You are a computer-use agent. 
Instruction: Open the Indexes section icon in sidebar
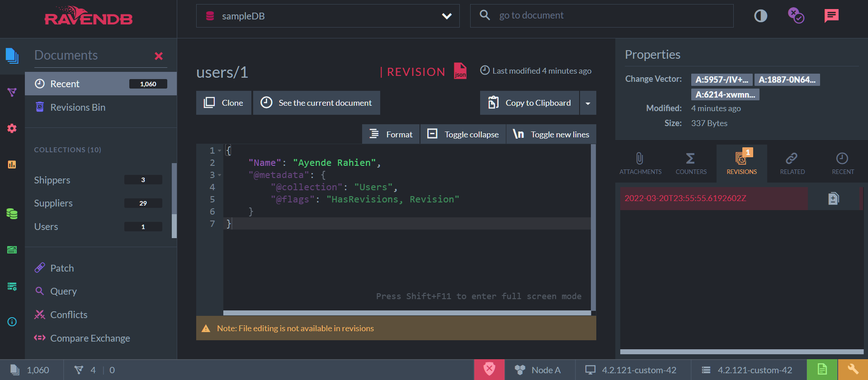click(12, 92)
